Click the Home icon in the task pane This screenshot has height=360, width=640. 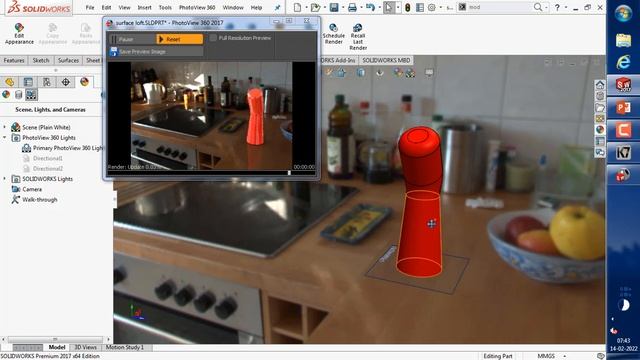(600, 85)
